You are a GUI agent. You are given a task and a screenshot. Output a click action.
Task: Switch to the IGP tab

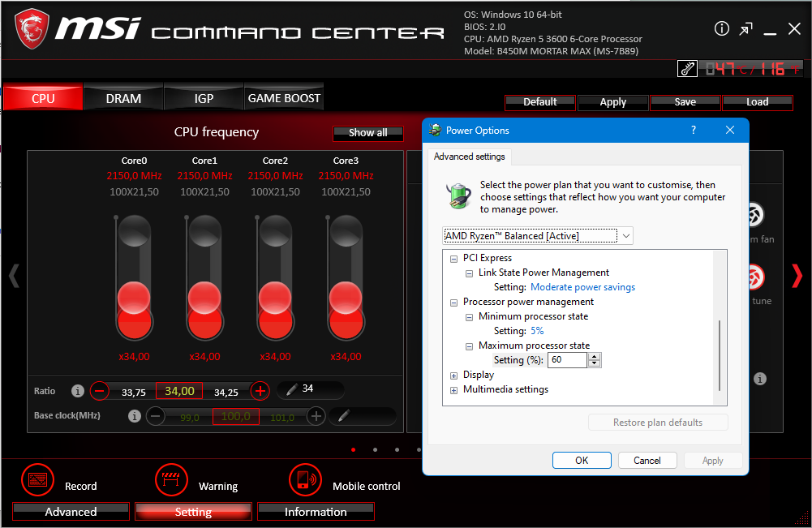click(204, 97)
